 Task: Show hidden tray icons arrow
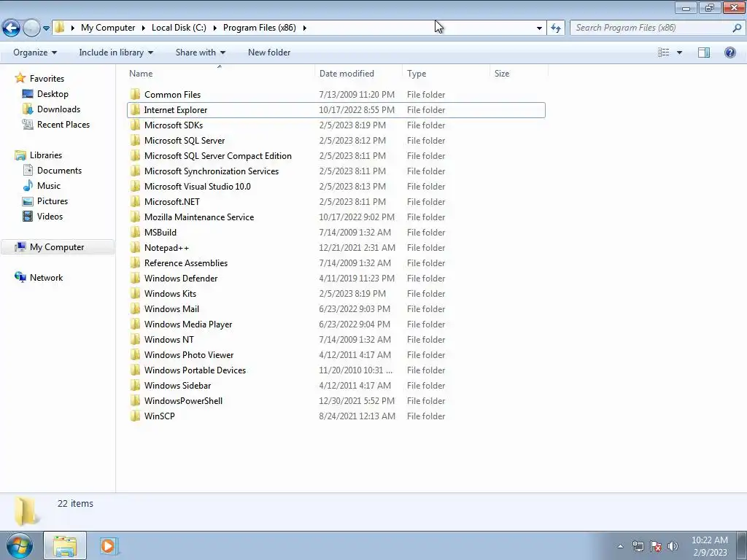click(620, 546)
